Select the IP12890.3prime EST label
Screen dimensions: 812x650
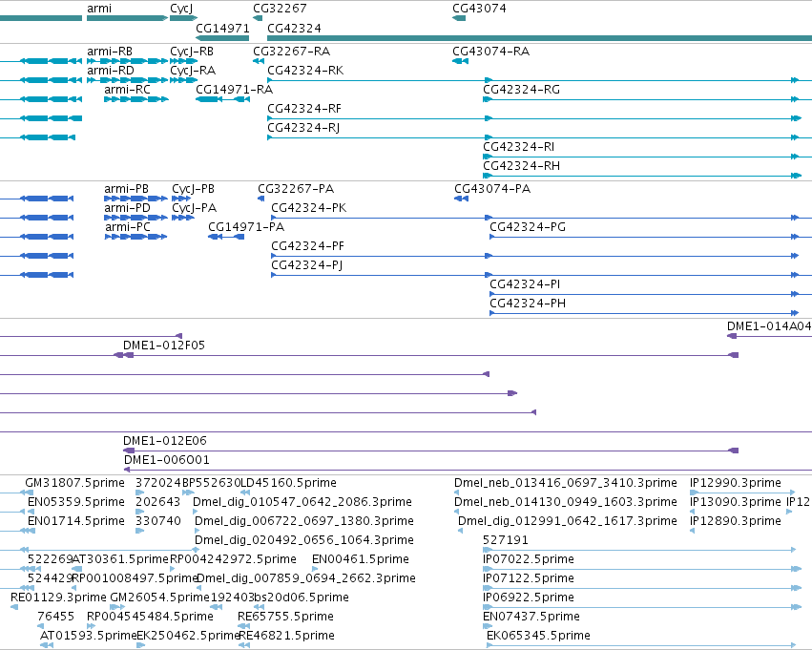pos(736,521)
